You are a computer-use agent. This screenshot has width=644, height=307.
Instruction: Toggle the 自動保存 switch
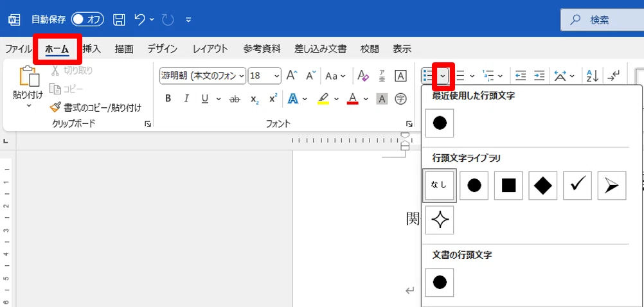coord(87,19)
